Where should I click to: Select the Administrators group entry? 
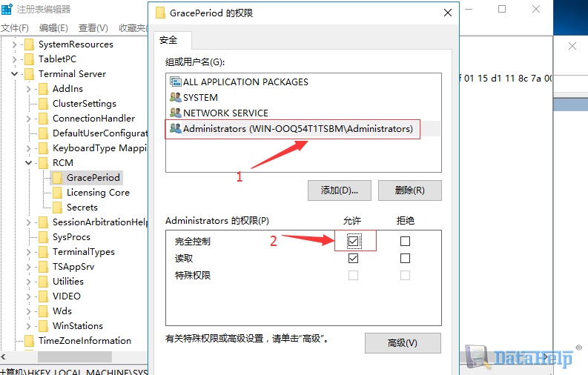[292, 129]
